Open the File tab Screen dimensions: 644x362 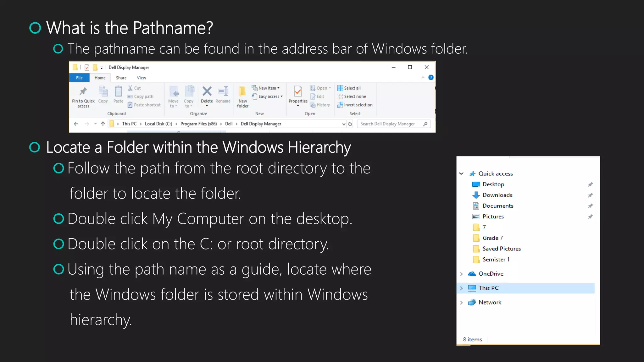79,78
